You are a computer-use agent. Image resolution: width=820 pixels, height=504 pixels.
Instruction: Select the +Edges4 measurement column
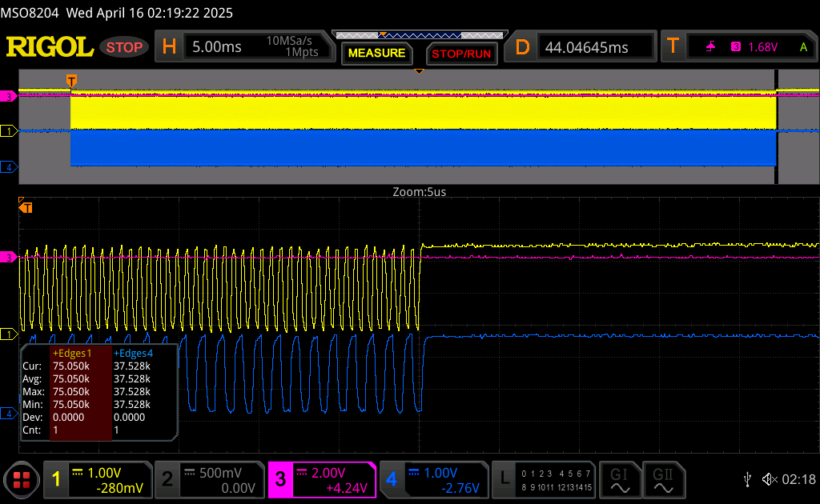132,353
